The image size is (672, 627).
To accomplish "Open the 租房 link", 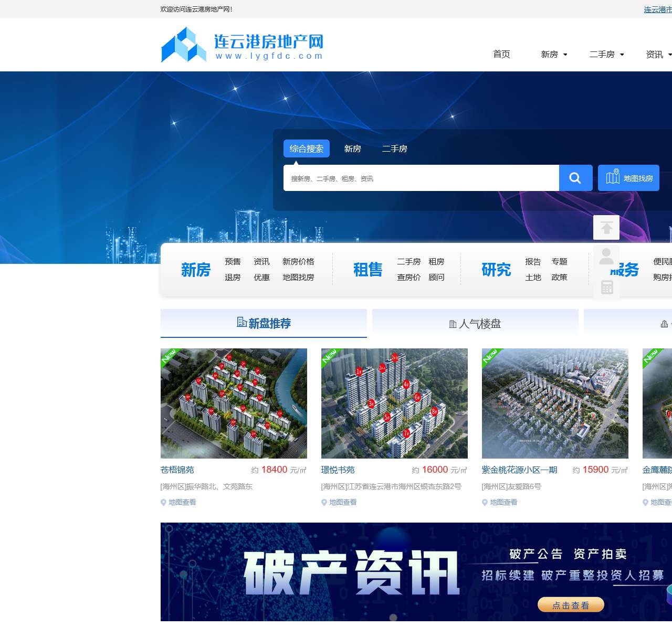I will pos(436,261).
